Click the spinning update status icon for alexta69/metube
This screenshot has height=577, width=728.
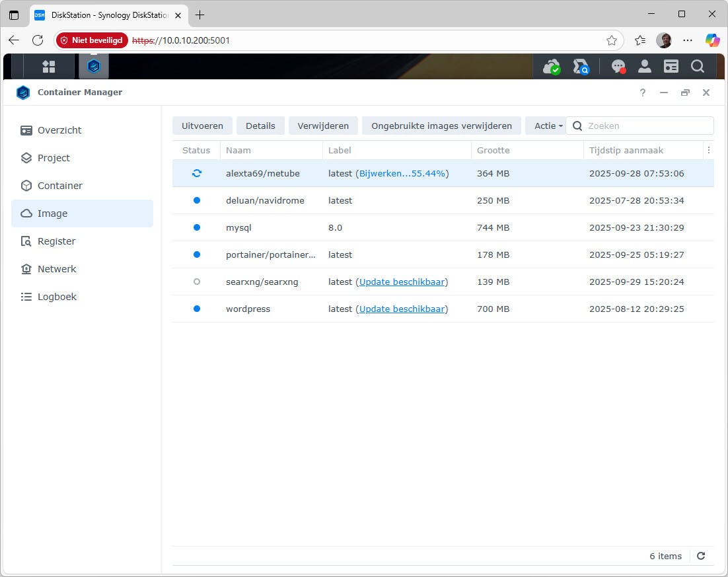tap(196, 173)
